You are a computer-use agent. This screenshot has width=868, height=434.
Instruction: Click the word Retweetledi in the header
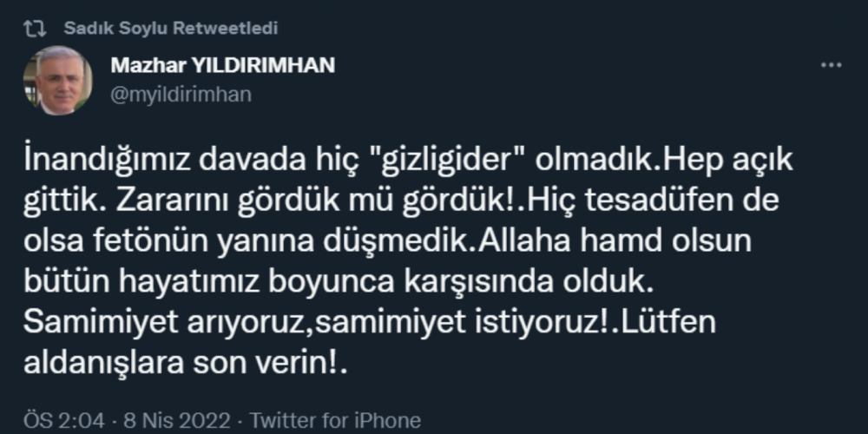pos(226,28)
